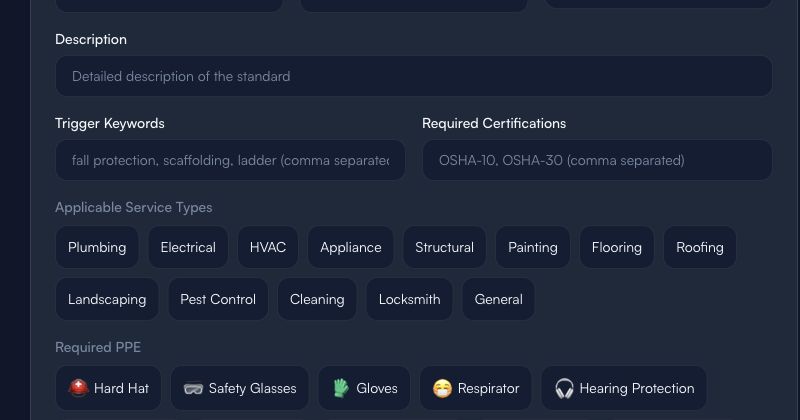Screen dimensions: 800x420
Task: Choose the green Gloves icon chip
Action: [364, 388]
